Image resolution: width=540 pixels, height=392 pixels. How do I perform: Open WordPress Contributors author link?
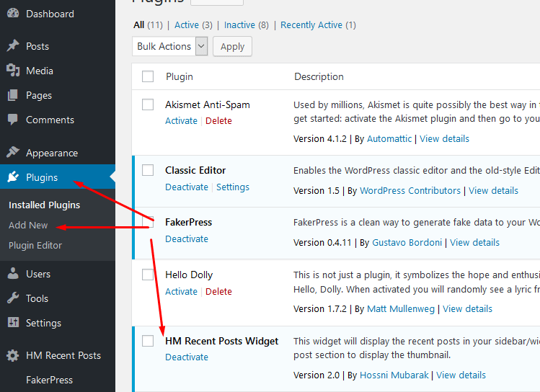(410, 191)
